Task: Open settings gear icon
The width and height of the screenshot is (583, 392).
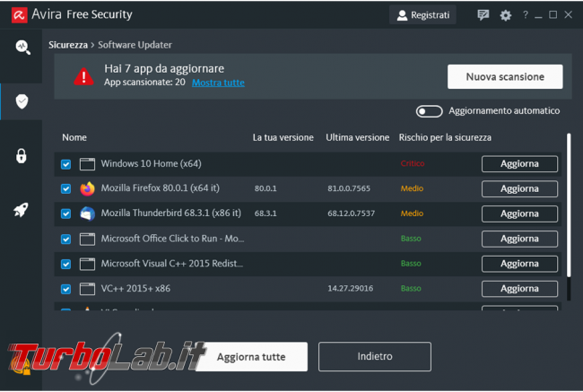Action: [505, 15]
